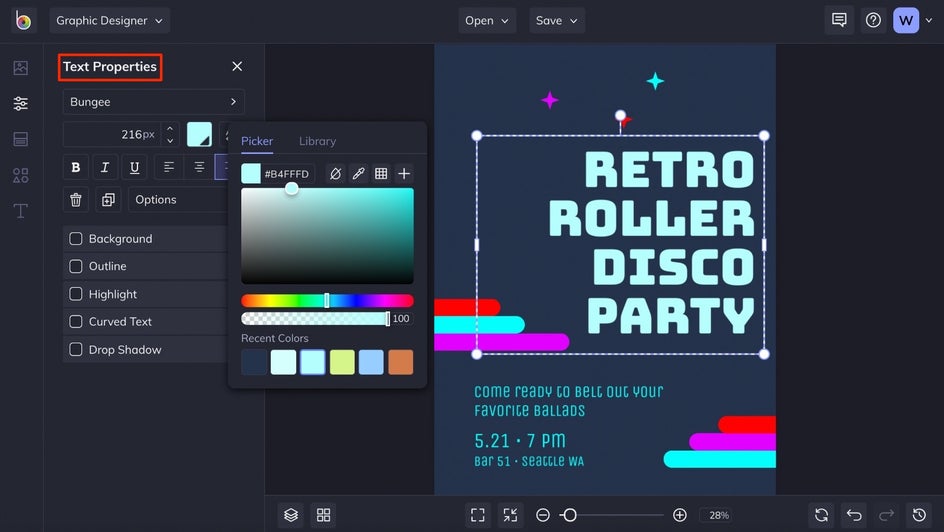Click the zoom in plus icon
944x532 pixels.
[680, 515]
